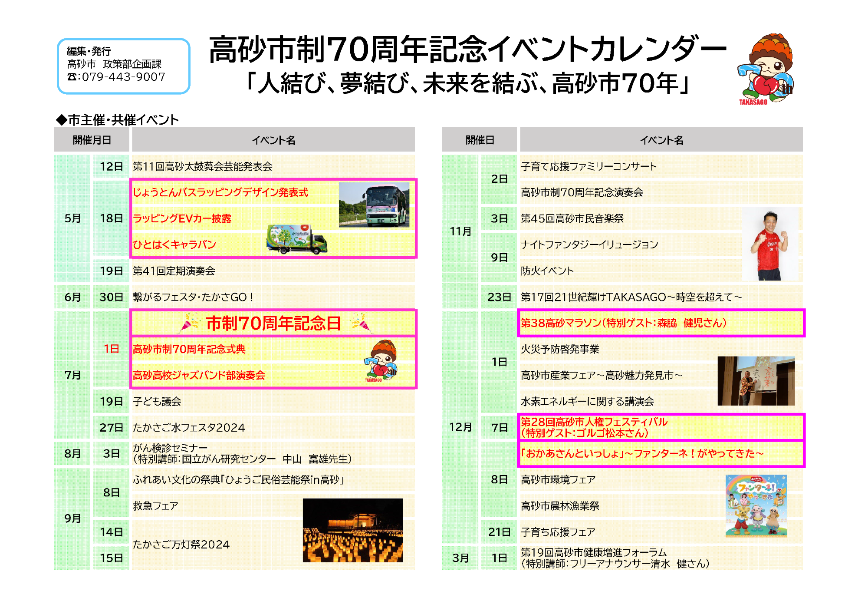The height and width of the screenshot is (614, 868).
Task: Click the wrapped bus photo
Action: [374, 205]
